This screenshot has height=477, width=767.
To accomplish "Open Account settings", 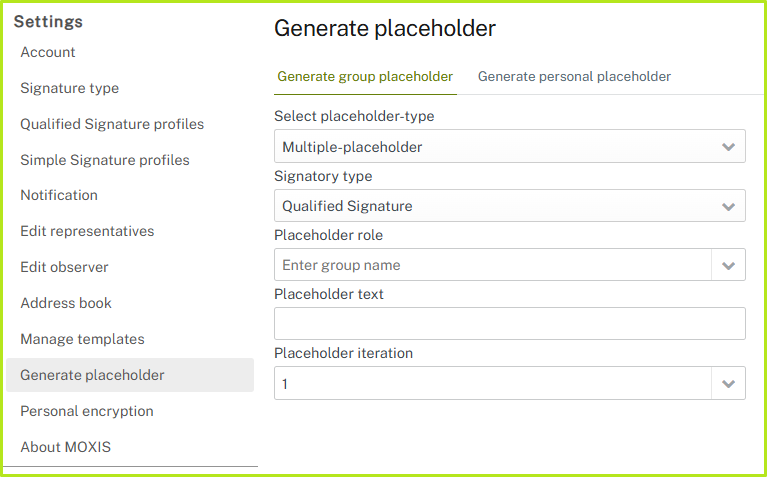I will [x=48, y=52].
